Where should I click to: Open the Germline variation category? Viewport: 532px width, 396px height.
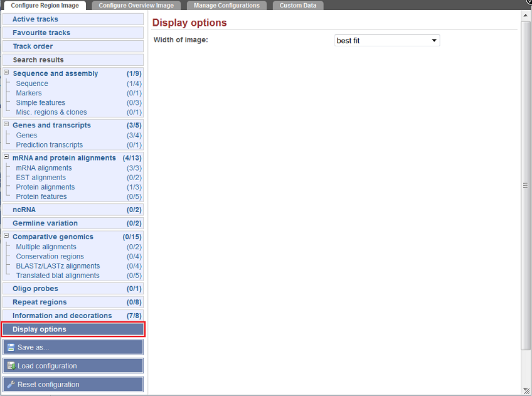[x=73, y=223]
